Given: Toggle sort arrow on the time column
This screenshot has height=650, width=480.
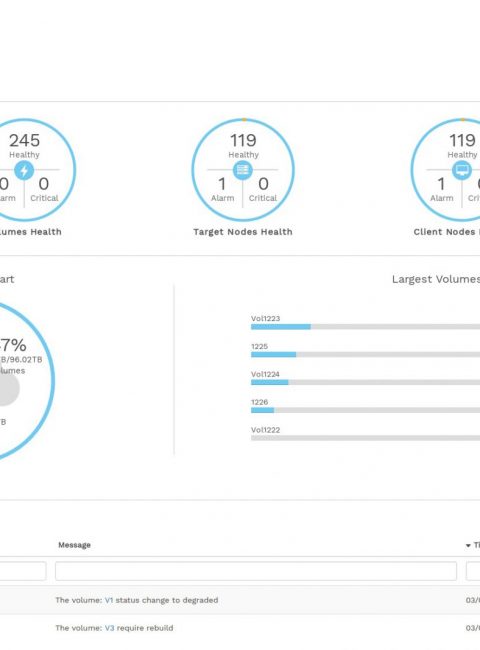Looking at the screenshot, I should [468, 546].
